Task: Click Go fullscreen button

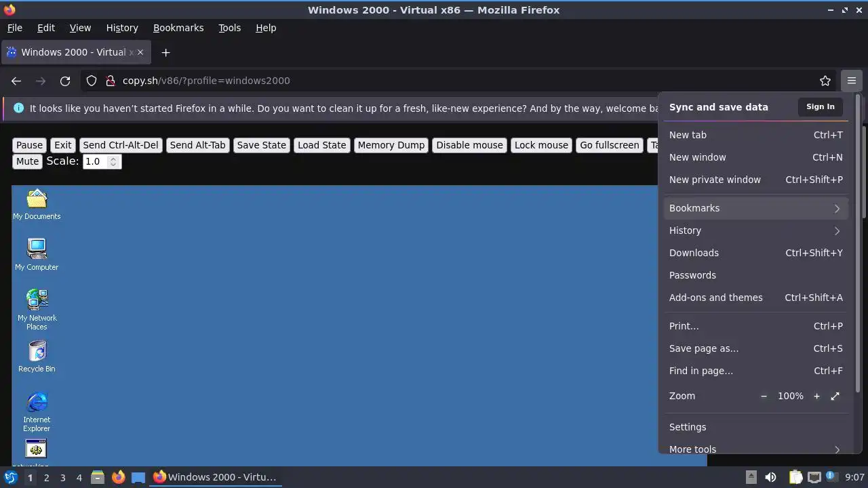Action: (x=610, y=145)
